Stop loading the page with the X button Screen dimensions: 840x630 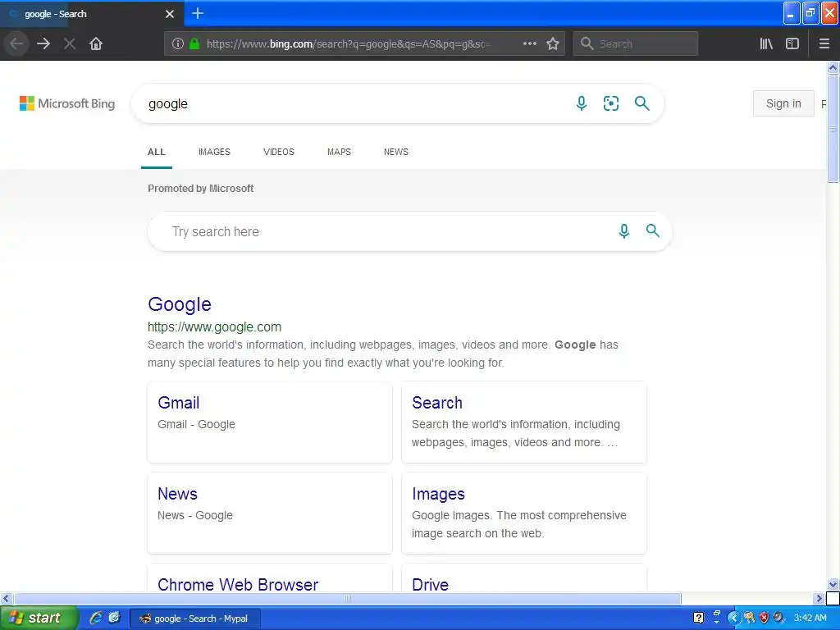tap(70, 44)
